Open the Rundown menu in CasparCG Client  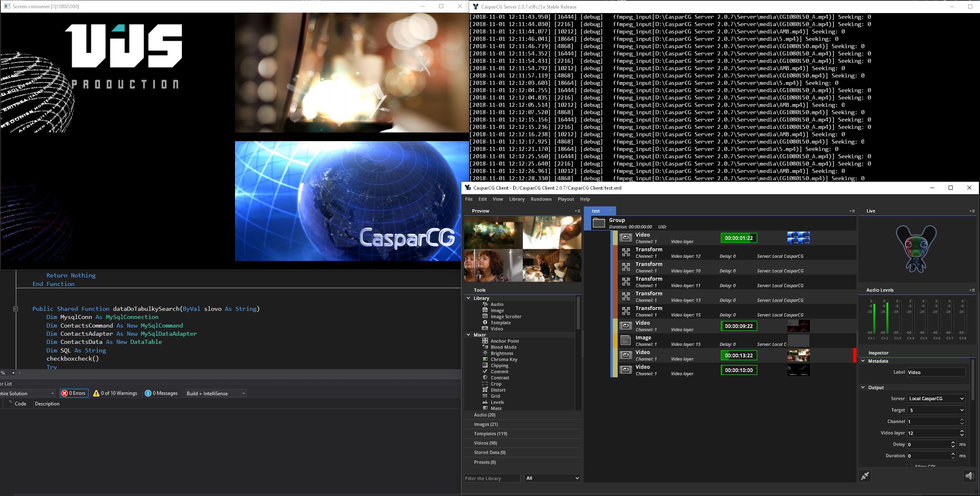(x=541, y=199)
